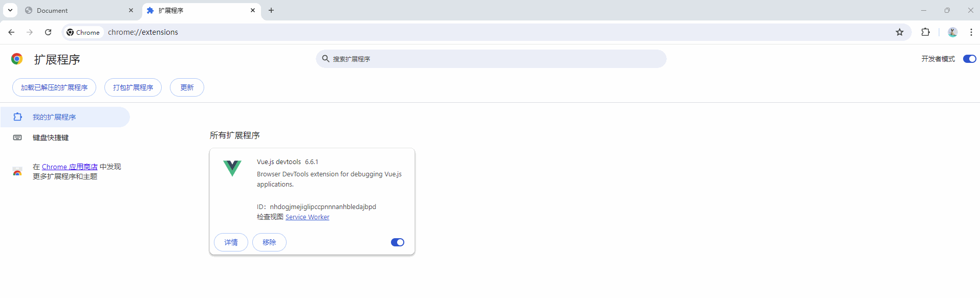Open the extensions puzzle icon menu
980x298 pixels.
925,32
